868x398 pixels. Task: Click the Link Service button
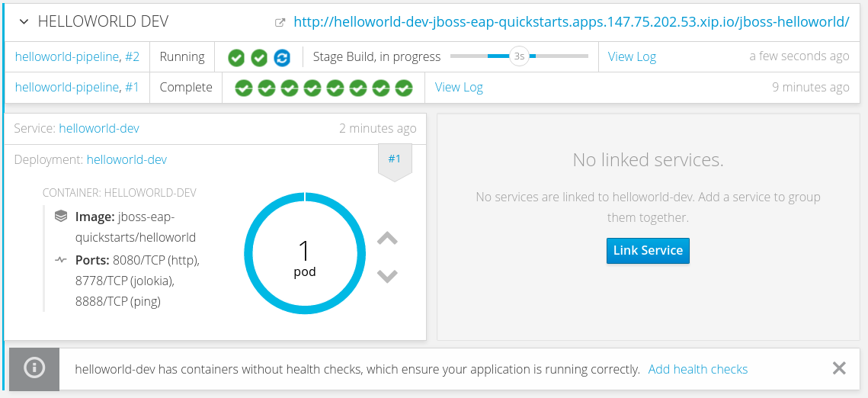click(x=649, y=250)
